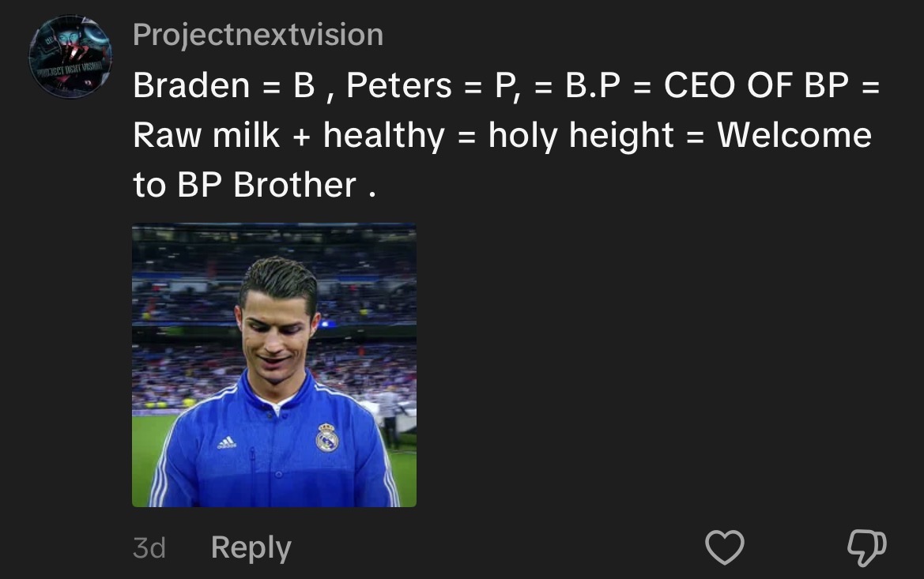Image resolution: width=924 pixels, height=579 pixels.
Task: Like the comment with the heart icon
Action: 725,547
